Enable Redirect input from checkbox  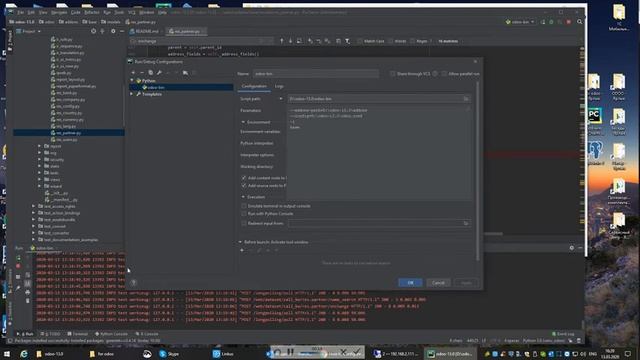pos(244,223)
